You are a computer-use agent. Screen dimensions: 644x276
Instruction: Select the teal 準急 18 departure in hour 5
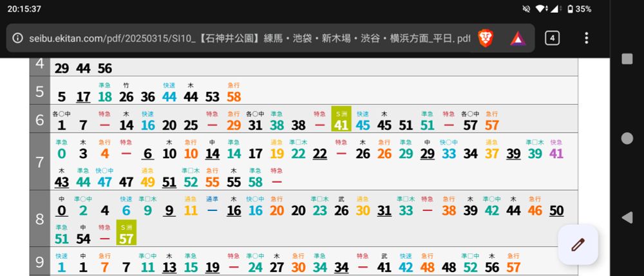coord(105,93)
